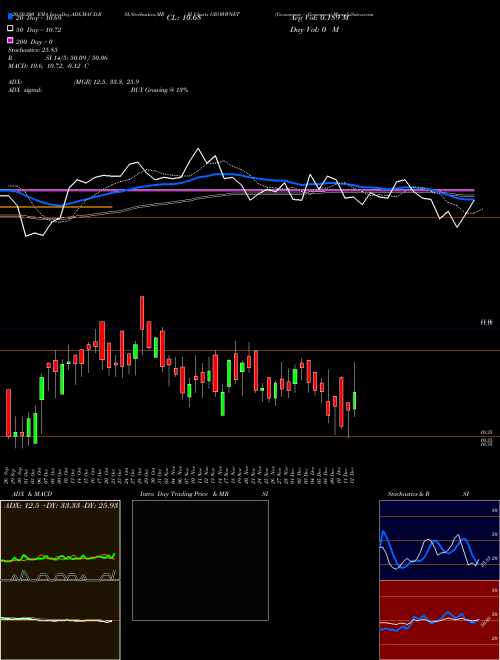Viewport: 500px width, 660px height.
Task: Select the '200 Day - 0' label
Action: pyautogui.click(x=34, y=42)
